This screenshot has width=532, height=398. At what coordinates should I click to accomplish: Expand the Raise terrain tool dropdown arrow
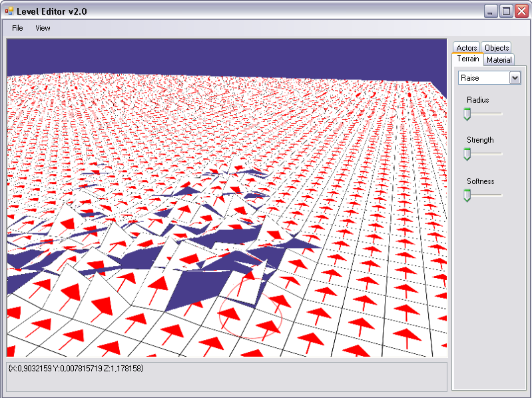[514, 78]
